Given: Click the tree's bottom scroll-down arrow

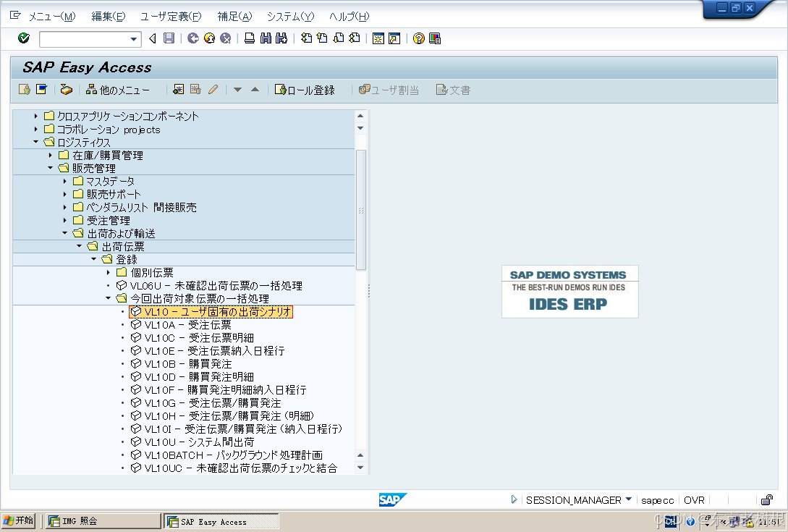Looking at the screenshot, I should (360, 468).
